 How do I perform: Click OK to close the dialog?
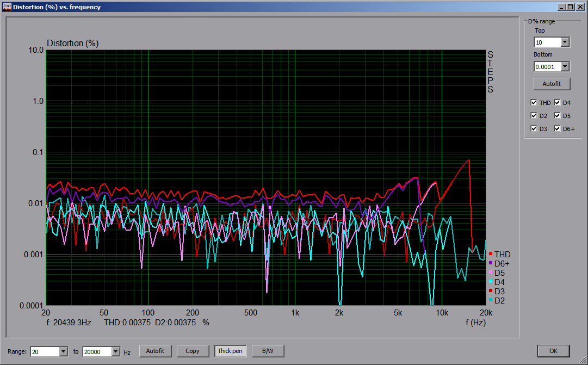pyautogui.click(x=553, y=351)
